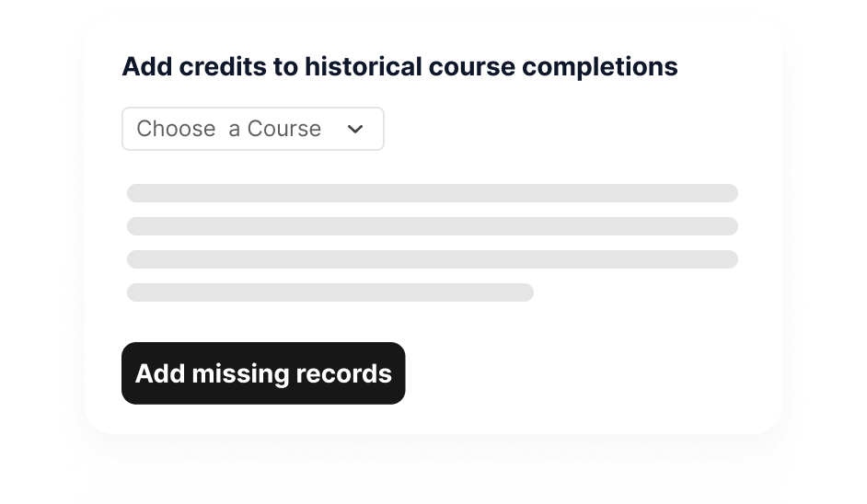Screen dimensions: 867x504
Task: Click the Add missing records button
Action: pos(263,373)
